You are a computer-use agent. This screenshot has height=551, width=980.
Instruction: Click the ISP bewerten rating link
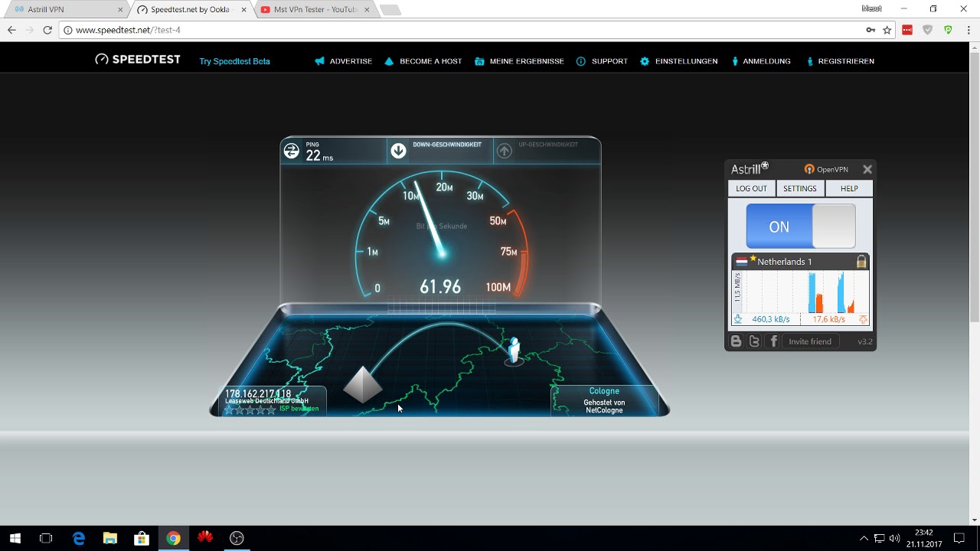(299, 409)
